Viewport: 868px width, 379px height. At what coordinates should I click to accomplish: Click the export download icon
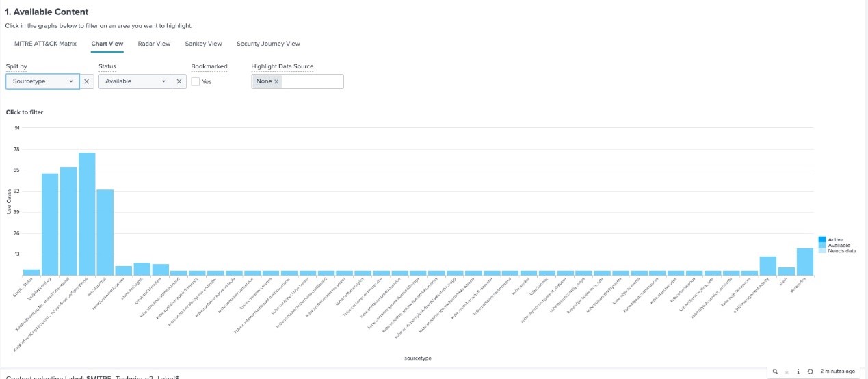coord(787,371)
